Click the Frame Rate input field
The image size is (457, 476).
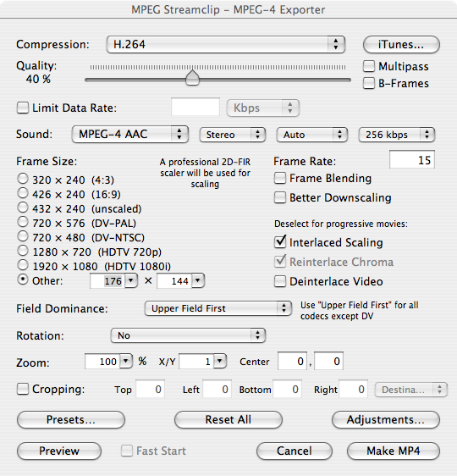[412, 160]
